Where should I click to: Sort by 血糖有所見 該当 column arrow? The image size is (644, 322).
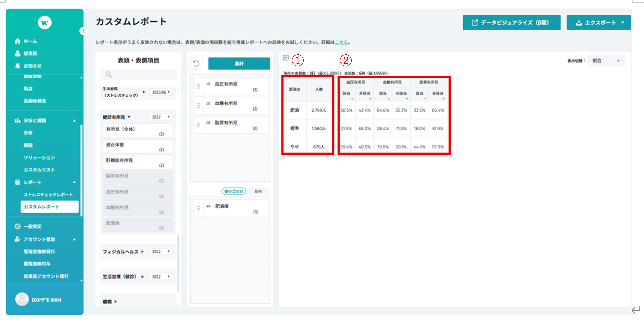388,99
